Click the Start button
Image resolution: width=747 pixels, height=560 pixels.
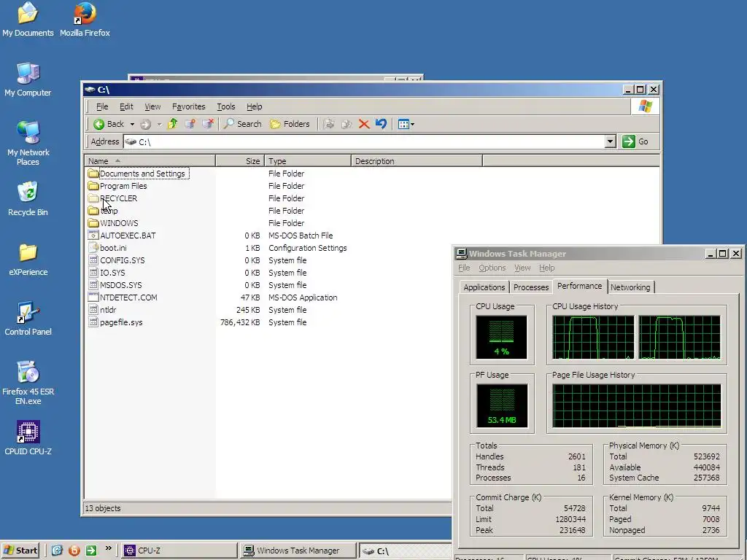(20, 551)
